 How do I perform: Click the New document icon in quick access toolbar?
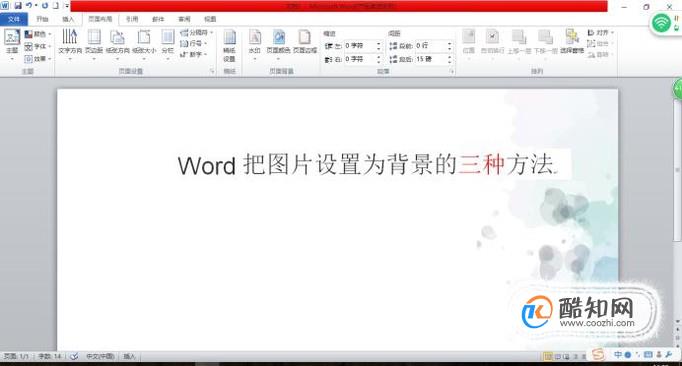[56, 6]
